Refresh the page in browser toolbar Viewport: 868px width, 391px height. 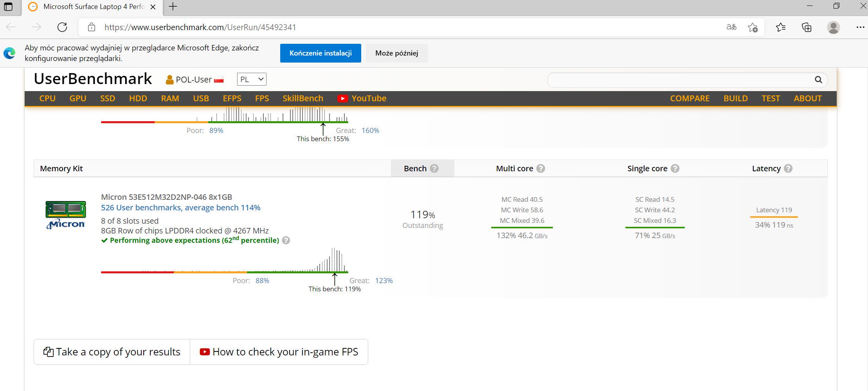click(62, 27)
